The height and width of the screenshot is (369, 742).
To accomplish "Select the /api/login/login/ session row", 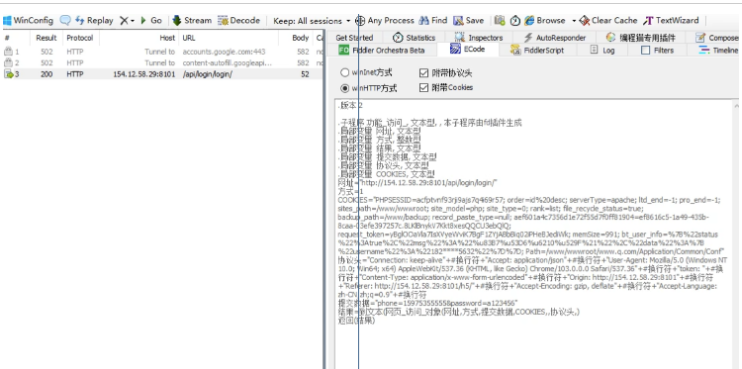I will (x=161, y=74).
